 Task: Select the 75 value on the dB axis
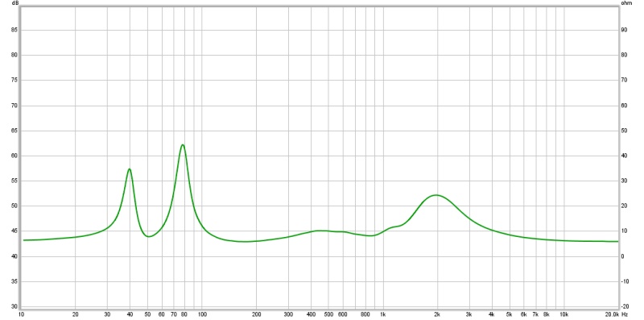(15, 81)
